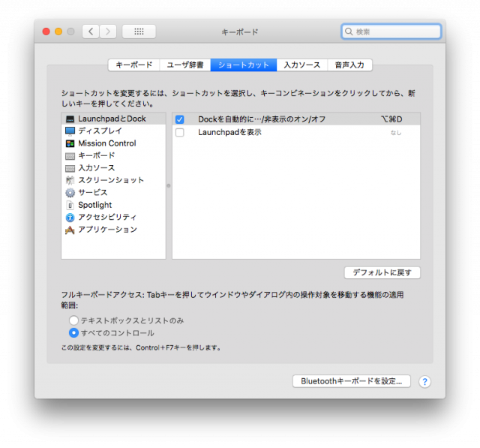Click the ⌥⌘D key combination
The width and height of the screenshot is (480, 448).
(391, 119)
